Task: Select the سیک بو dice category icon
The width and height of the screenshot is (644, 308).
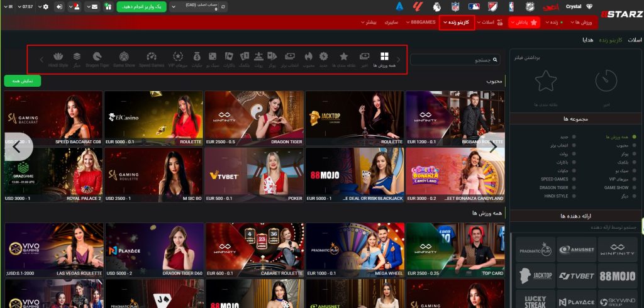Action: pyautogui.click(x=213, y=57)
